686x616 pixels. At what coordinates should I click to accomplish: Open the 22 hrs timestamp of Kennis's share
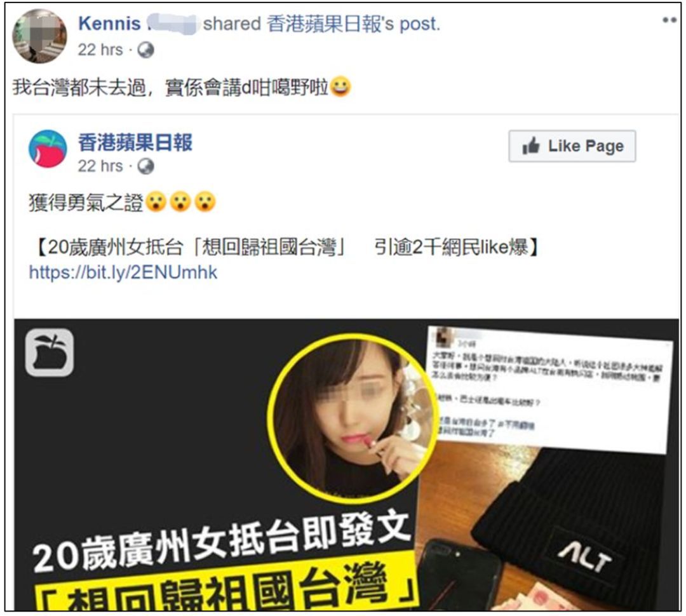point(100,50)
